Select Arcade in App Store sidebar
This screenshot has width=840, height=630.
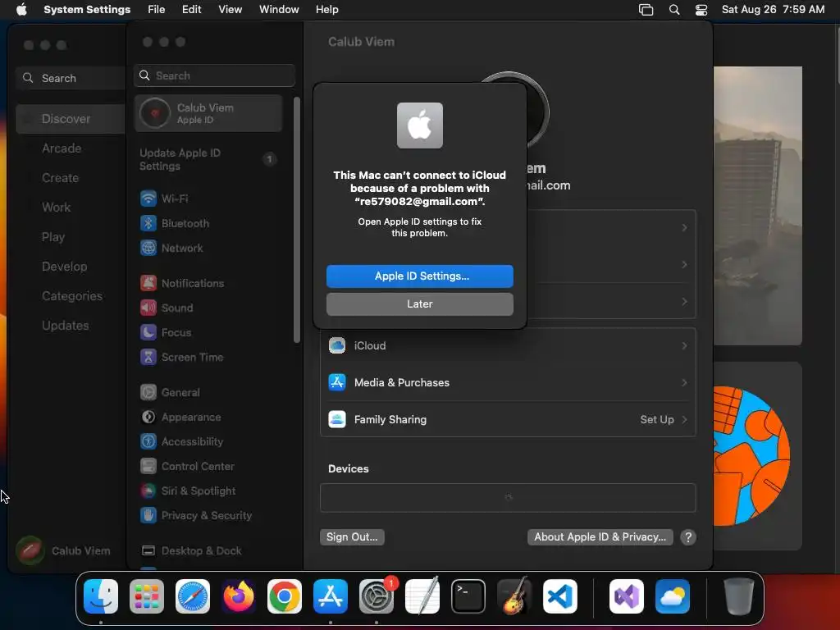(62, 148)
